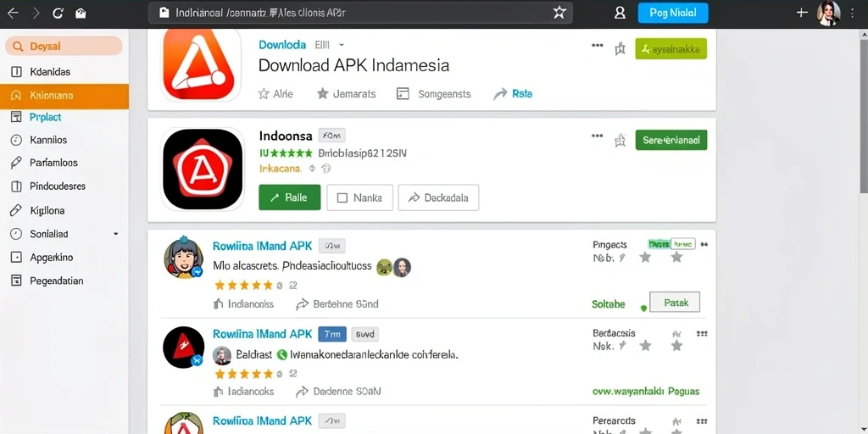Click the address bar
Image resolution: width=868 pixels, height=434 pixels.
pos(359,13)
